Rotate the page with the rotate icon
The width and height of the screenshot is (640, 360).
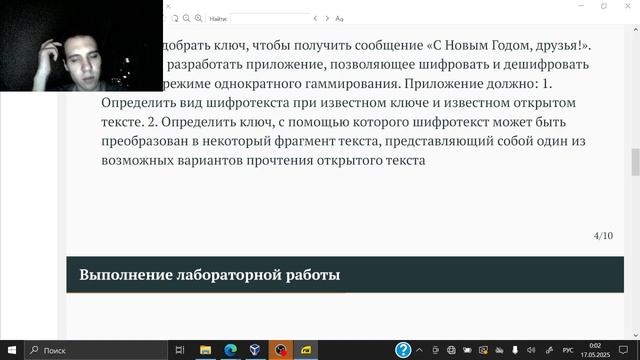point(175,18)
